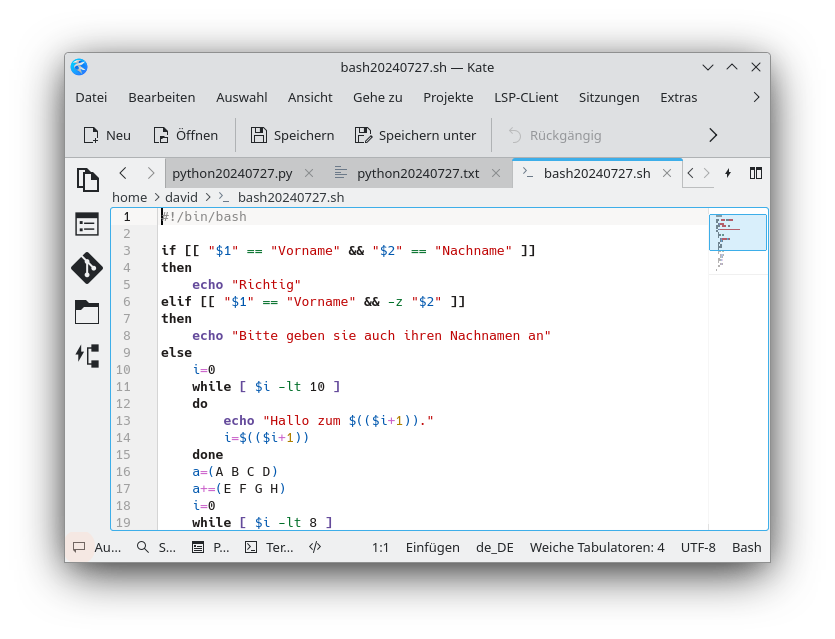Show the filesystem browser folder icon
835x639 pixels.
click(88, 312)
